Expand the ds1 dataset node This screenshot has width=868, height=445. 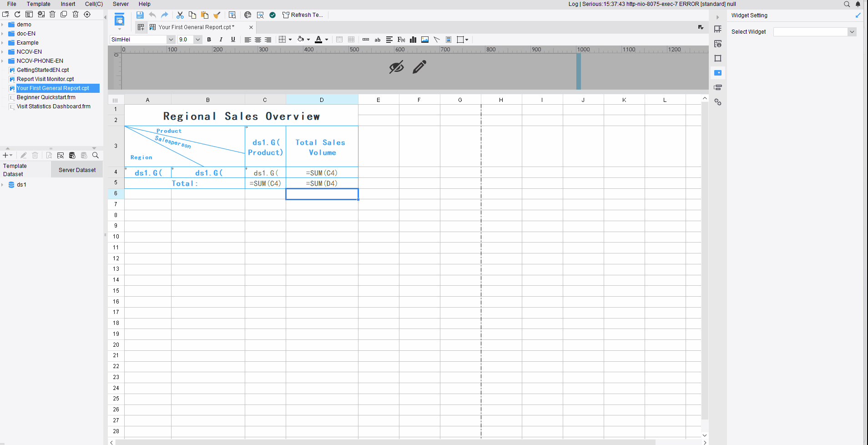coord(3,185)
